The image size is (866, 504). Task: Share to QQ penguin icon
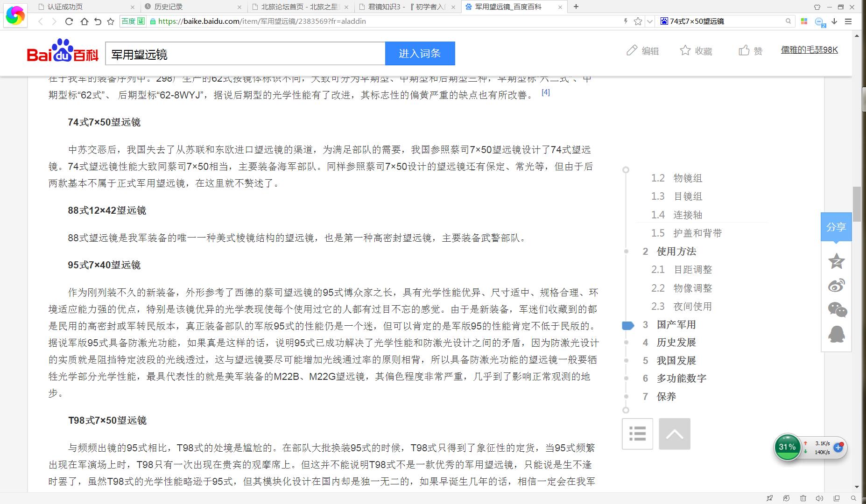pyautogui.click(x=836, y=334)
